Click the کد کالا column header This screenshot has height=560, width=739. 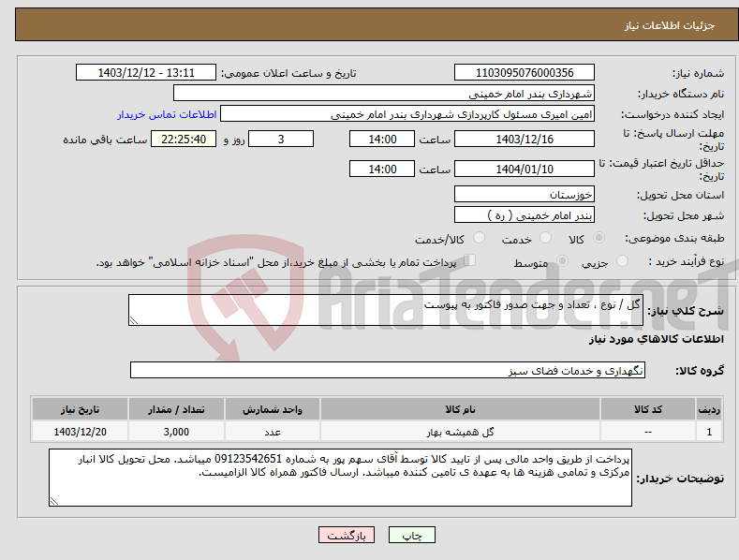(x=648, y=409)
